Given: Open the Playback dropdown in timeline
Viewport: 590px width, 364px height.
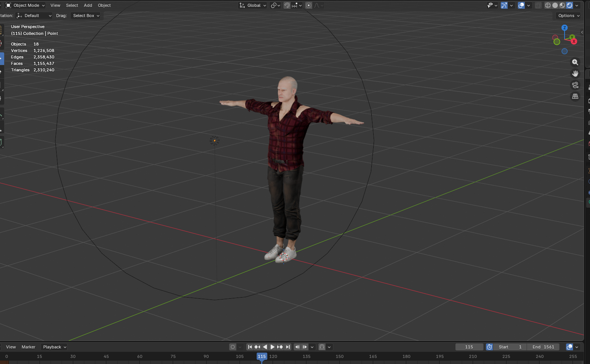Looking at the screenshot, I should [54, 347].
